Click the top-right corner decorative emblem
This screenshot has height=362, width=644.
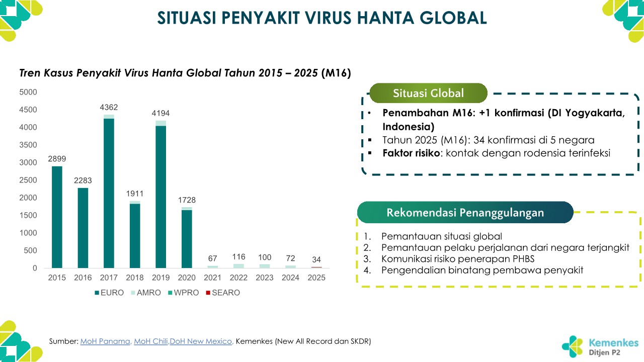pyautogui.click(x=624, y=19)
